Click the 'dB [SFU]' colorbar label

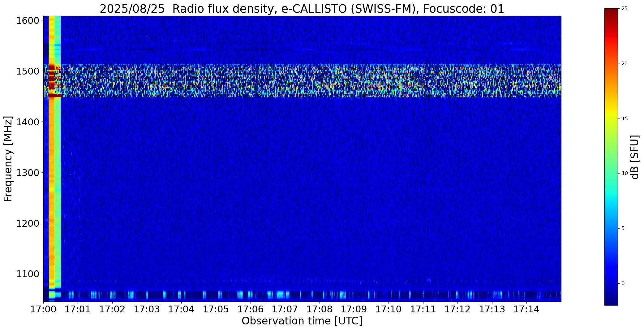[635, 157]
